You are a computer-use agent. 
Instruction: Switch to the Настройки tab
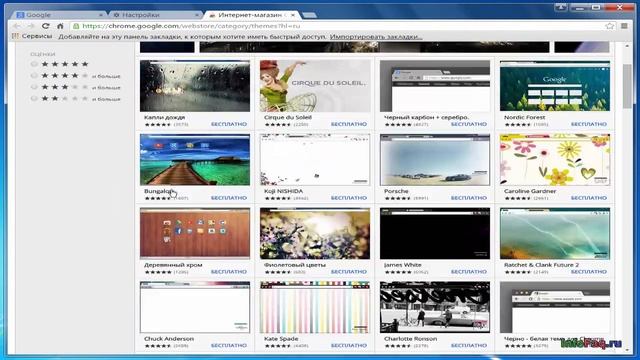156,15
